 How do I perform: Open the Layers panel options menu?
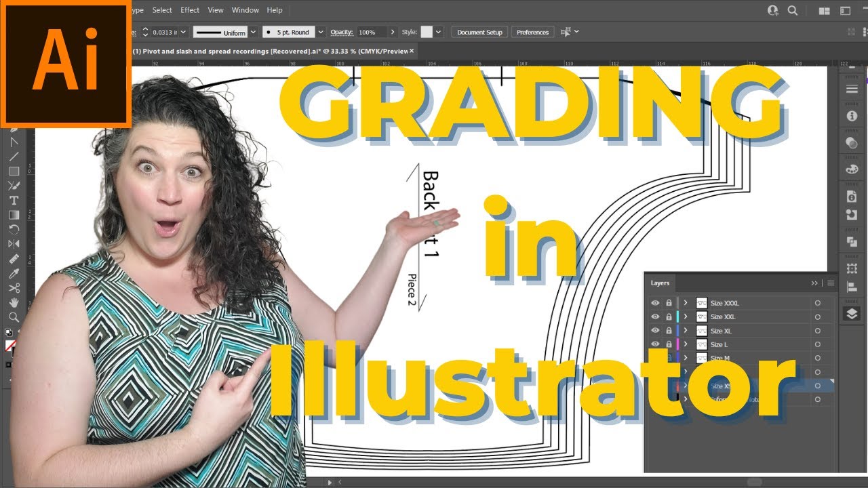[831, 283]
